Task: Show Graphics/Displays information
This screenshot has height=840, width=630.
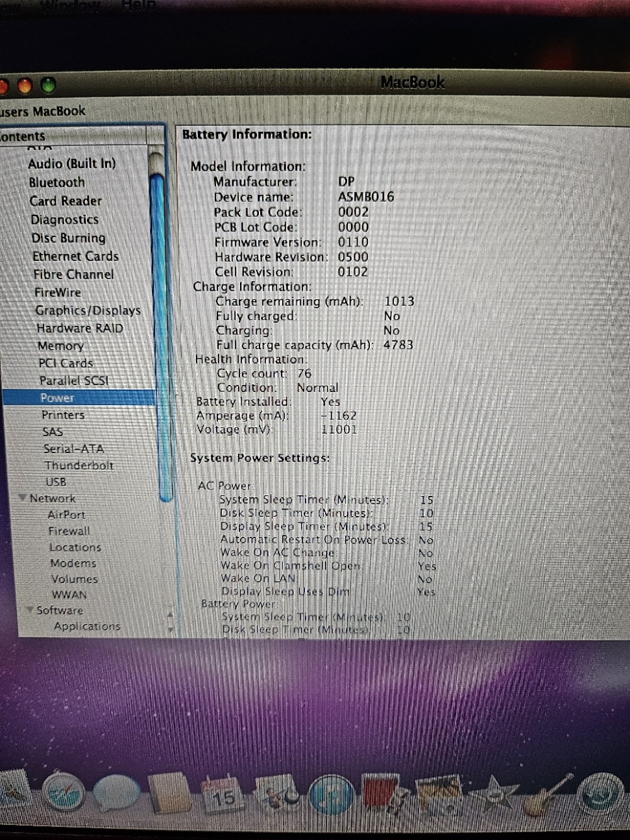Action: tap(88, 310)
